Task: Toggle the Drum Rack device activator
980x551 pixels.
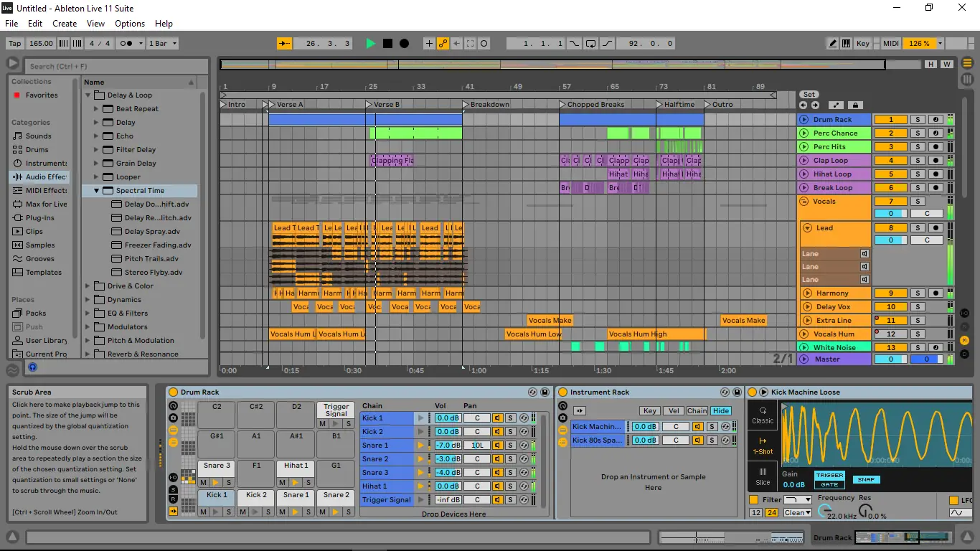Action: click(x=172, y=392)
